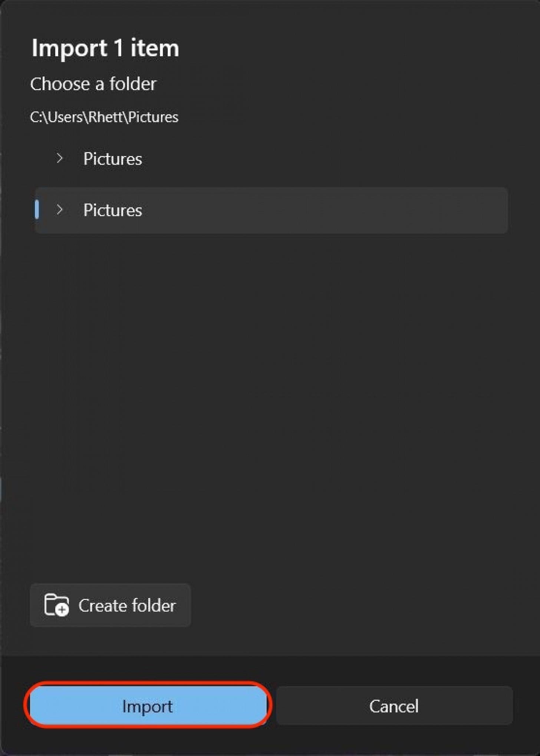The width and height of the screenshot is (540, 756).
Task: Click the right end of highlighted Pictures row
Action: pyautogui.click(x=482, y=210)
